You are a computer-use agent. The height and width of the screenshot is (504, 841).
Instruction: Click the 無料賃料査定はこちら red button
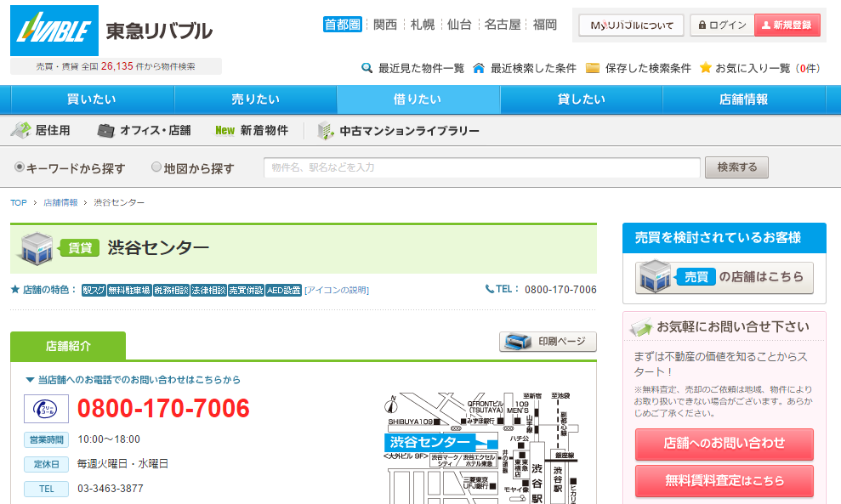point(725,480)
